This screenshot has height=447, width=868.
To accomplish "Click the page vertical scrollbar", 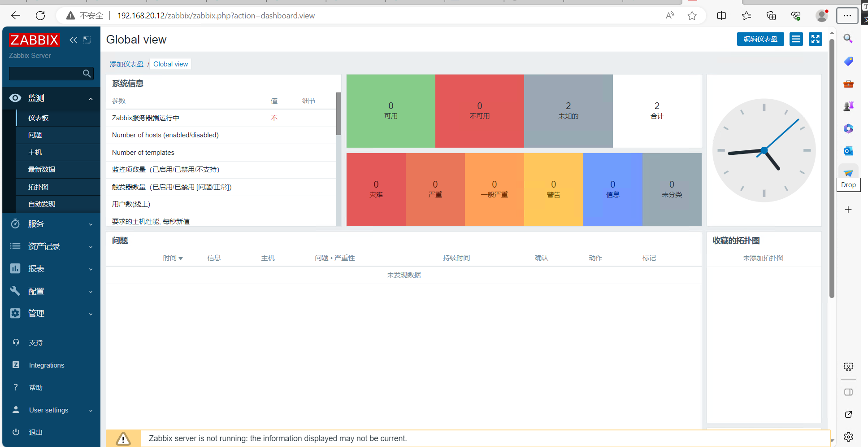I will pyautogui.click(x=832, y=168).
